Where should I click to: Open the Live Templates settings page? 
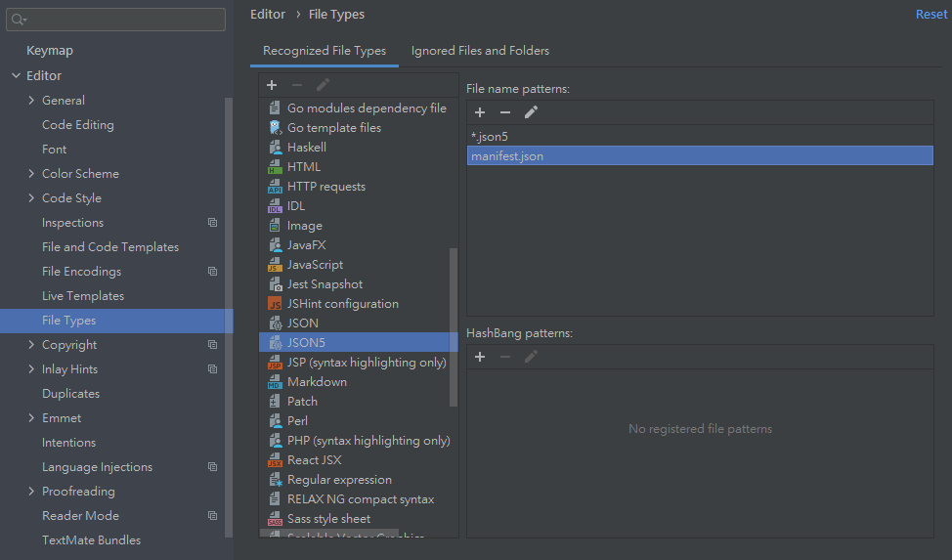tap(83, 296)
